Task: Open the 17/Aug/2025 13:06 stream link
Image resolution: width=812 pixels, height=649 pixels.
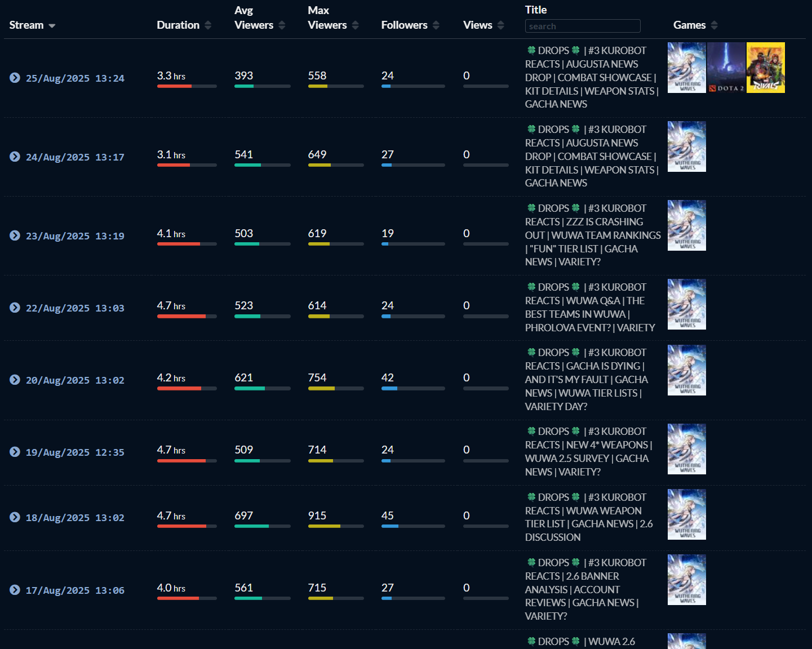Action: (75, 590)
